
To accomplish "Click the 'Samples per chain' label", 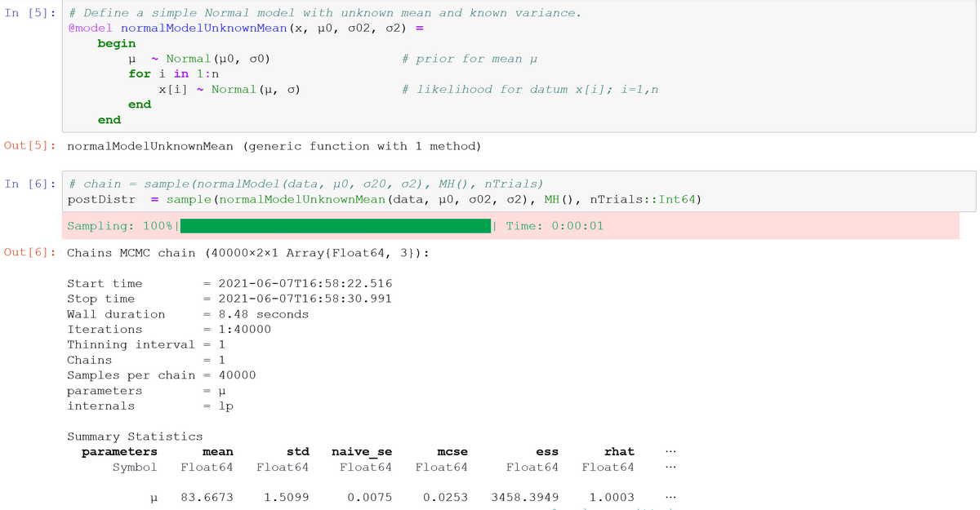I will [131, 375].
